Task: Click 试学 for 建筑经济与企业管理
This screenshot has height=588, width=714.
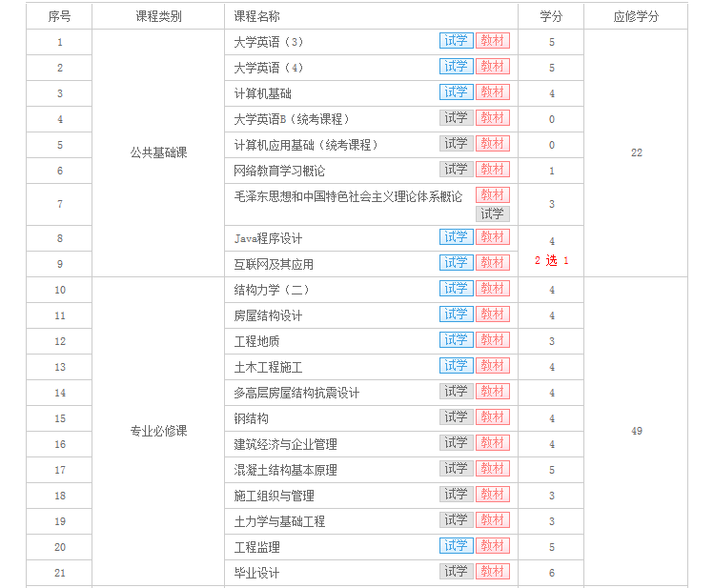Action: click(x=456, y=443)
